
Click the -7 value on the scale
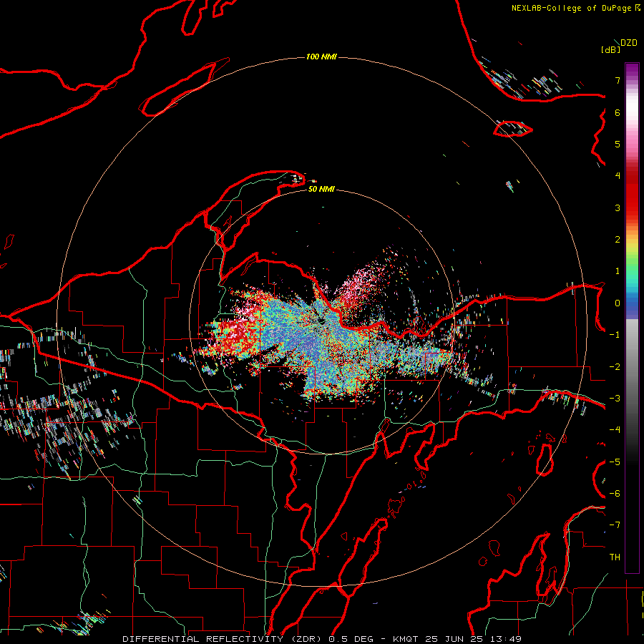(x=615, y=525)
